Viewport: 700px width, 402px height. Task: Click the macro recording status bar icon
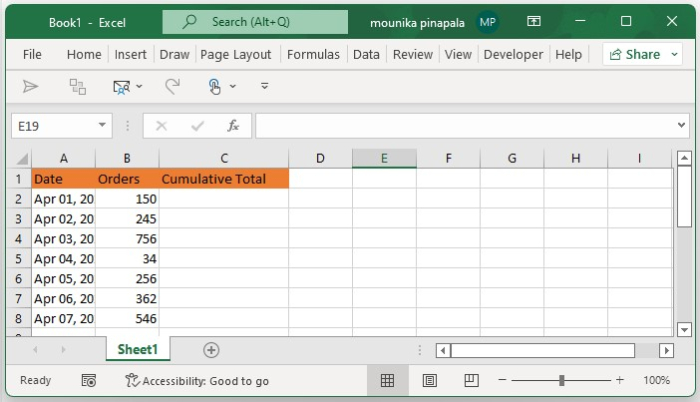(x=89, y=380)
